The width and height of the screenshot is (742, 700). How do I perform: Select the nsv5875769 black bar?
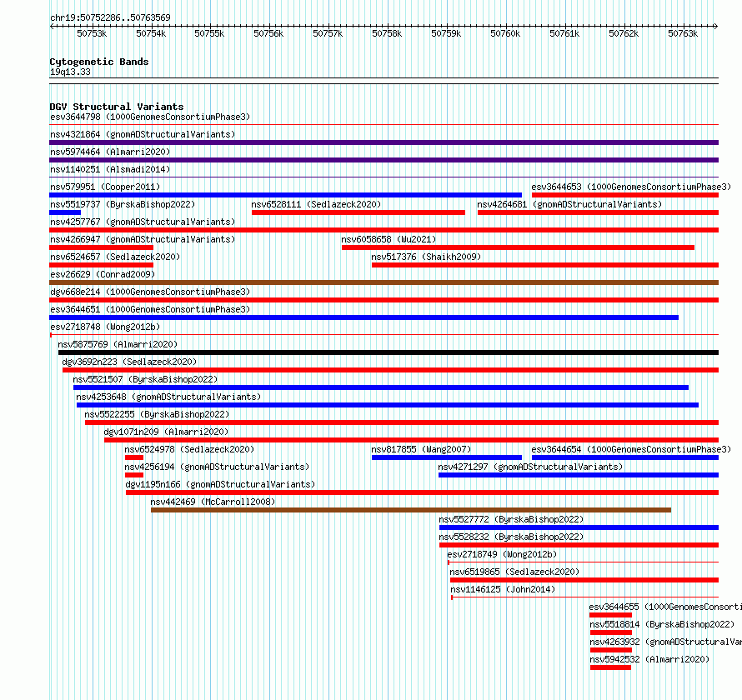pyautogui.click(x=389, y=352)
